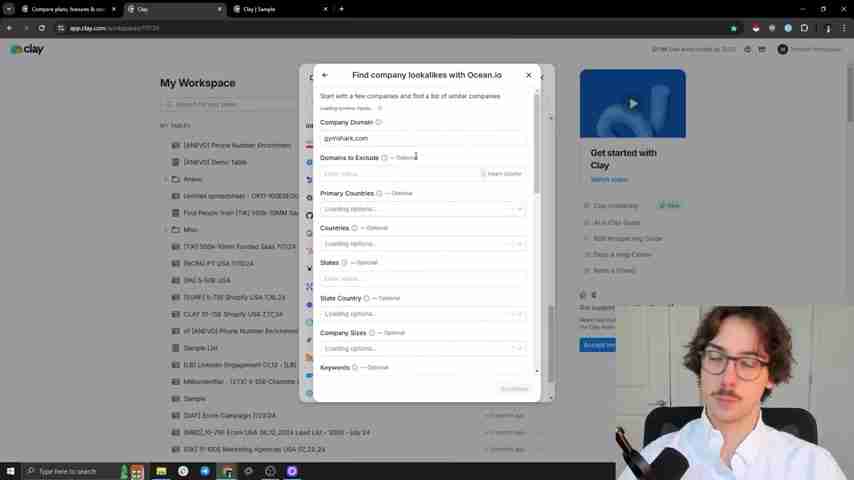Image resolution: width=854 pixels, height=480 pixels.
Task: Click the Primary Countries info icon
Action: (380, 193)
